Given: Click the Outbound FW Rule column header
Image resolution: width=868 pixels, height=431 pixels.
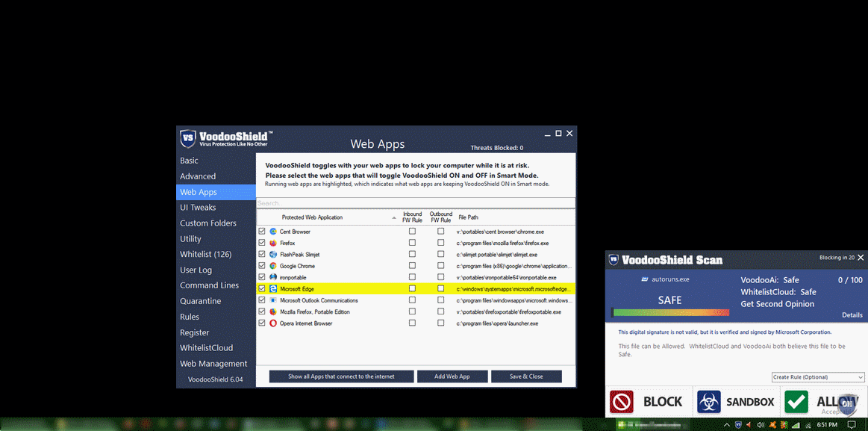Looking at the screenshot, I should [441, 217].
